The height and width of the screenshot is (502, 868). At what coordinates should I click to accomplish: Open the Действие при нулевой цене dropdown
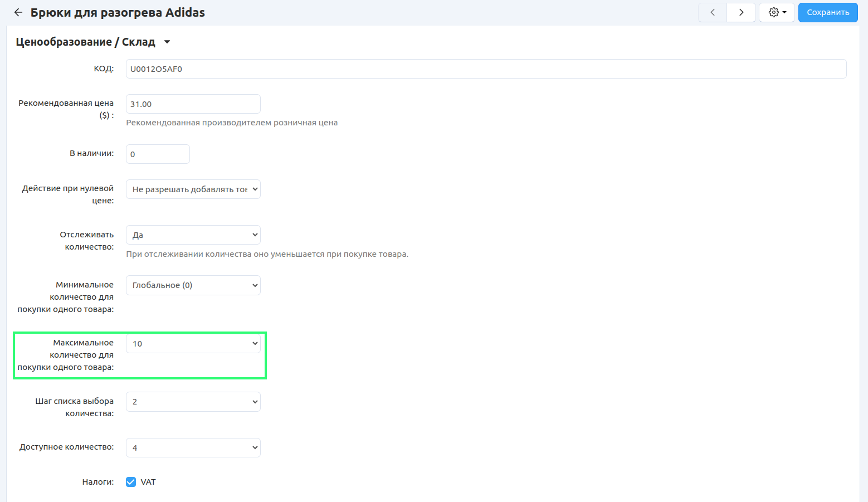coord(193,189)
